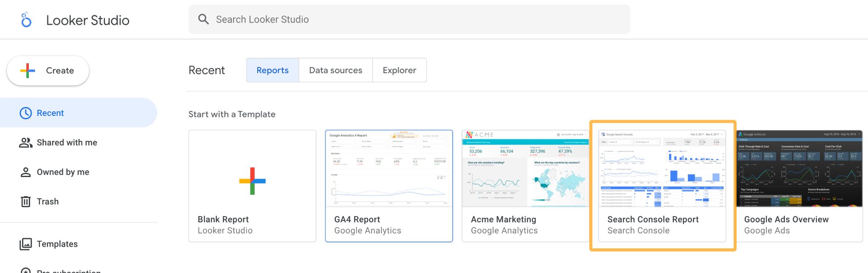The image size is (868, 273).
Task: Click the Recent section heading
Action: click(x=207, y=70)
